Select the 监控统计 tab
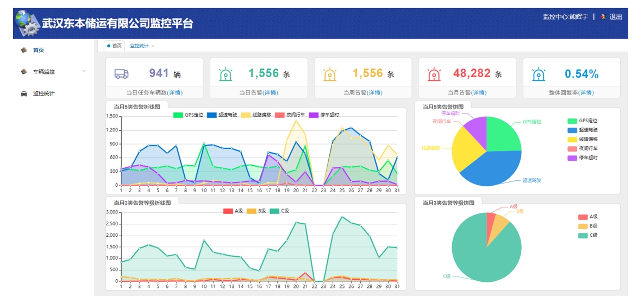The image size is (644, 296). (139, 46)
